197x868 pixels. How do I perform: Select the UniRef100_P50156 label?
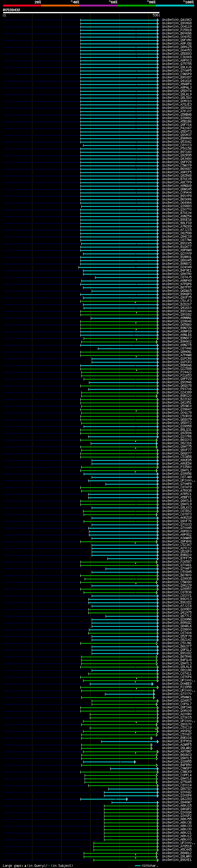(177, 149)
